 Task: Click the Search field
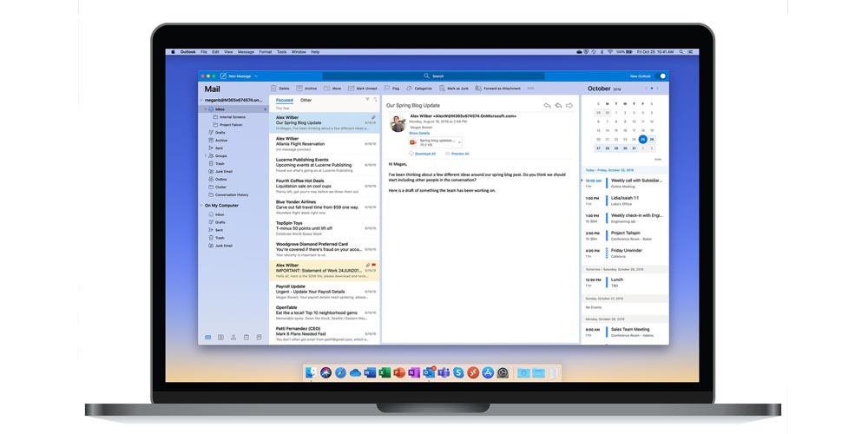tap(433, 76)
